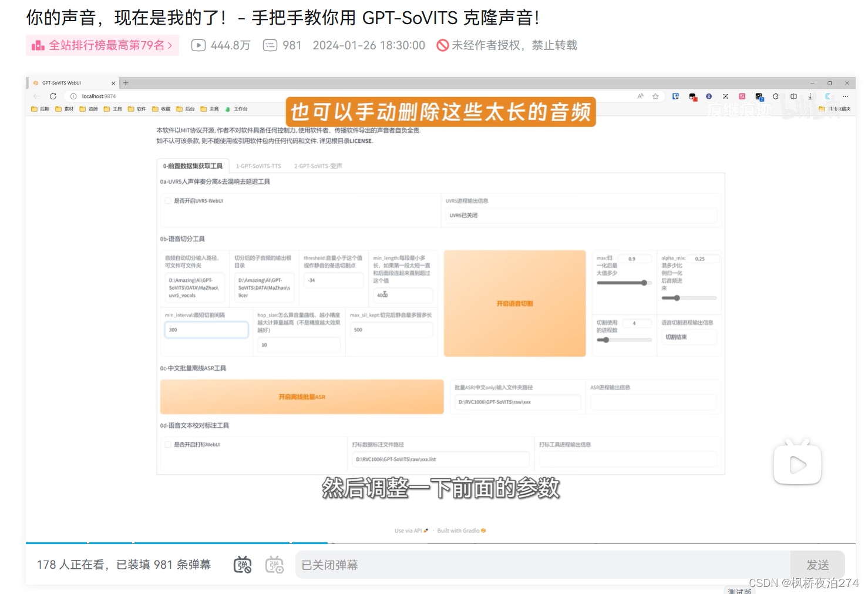Enable the 是否开启打标WebUI checkbox

coord(168,444)
